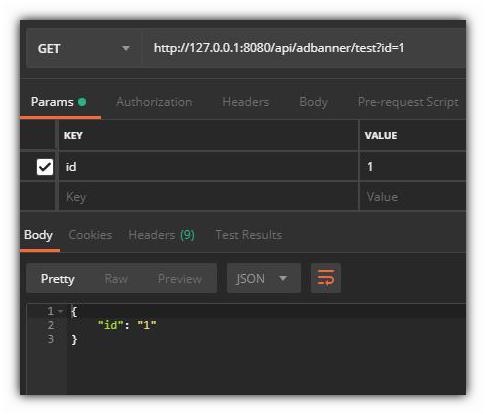This screenshot has height=415, width=486.
Task: Click the empty Value placeholder field
Action: point(413,197)
